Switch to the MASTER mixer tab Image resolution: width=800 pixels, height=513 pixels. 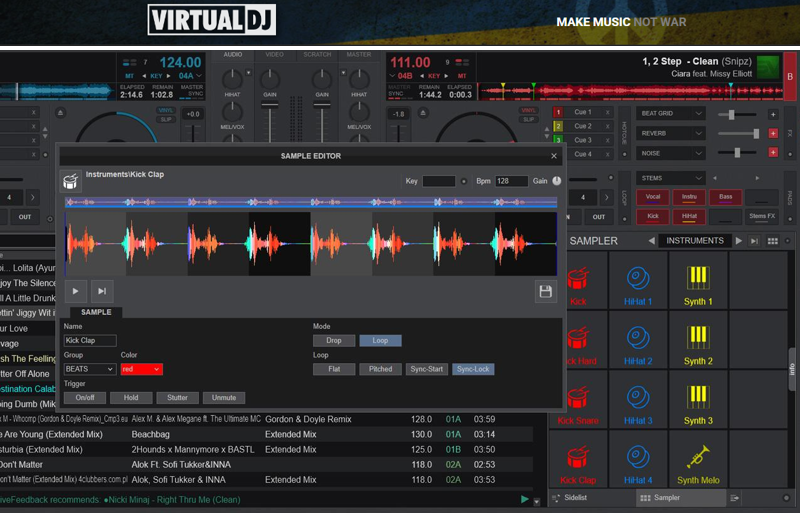click(x=359, y=55)
